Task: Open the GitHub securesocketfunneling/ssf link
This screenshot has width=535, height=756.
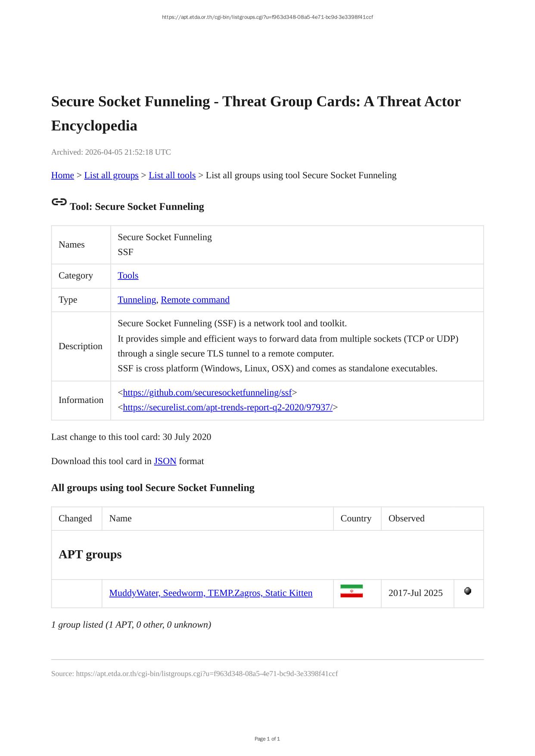Action: (x=207, y=393)
